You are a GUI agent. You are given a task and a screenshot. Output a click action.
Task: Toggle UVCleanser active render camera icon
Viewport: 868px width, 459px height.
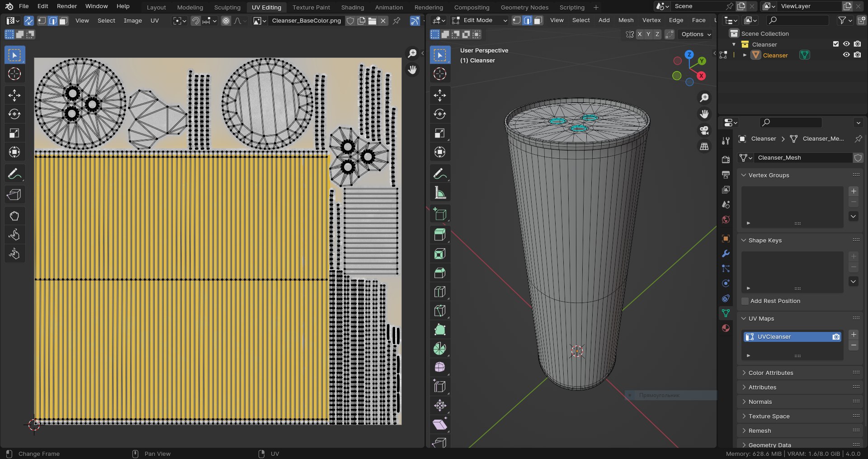tap(836, 337)
